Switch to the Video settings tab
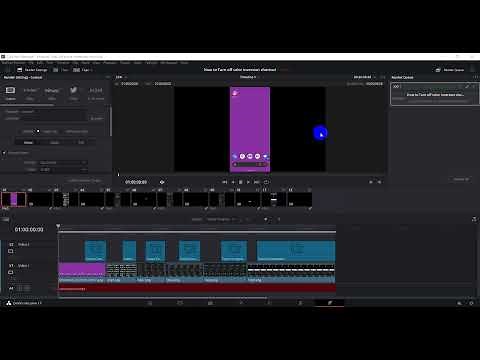The image size is (480, 360). click(x=28, y=142)
